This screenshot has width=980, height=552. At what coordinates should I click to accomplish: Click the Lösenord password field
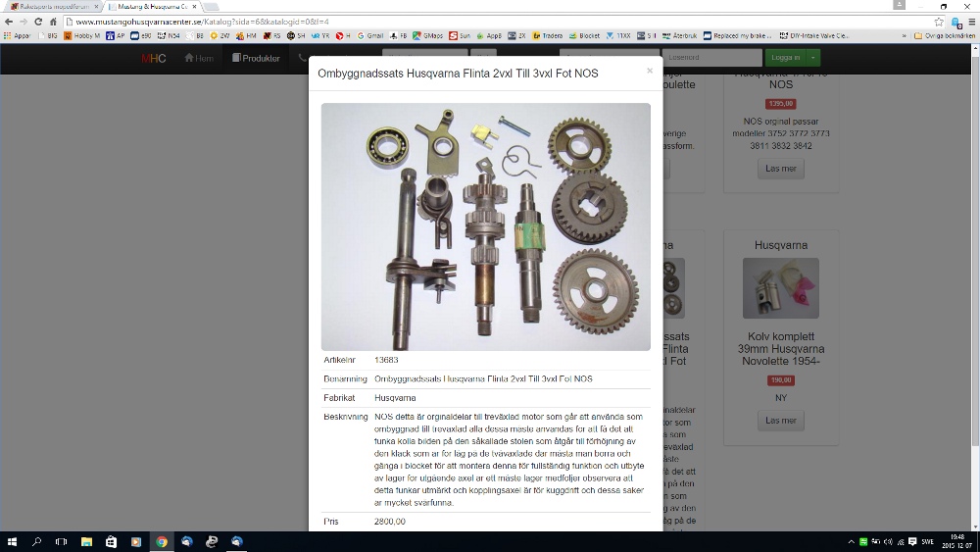click(711, 58)
